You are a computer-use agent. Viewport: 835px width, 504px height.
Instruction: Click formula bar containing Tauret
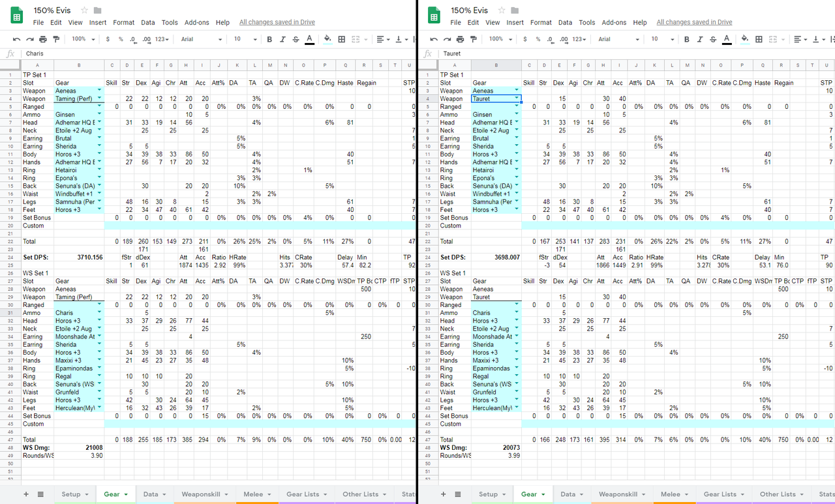click(637, 53)
